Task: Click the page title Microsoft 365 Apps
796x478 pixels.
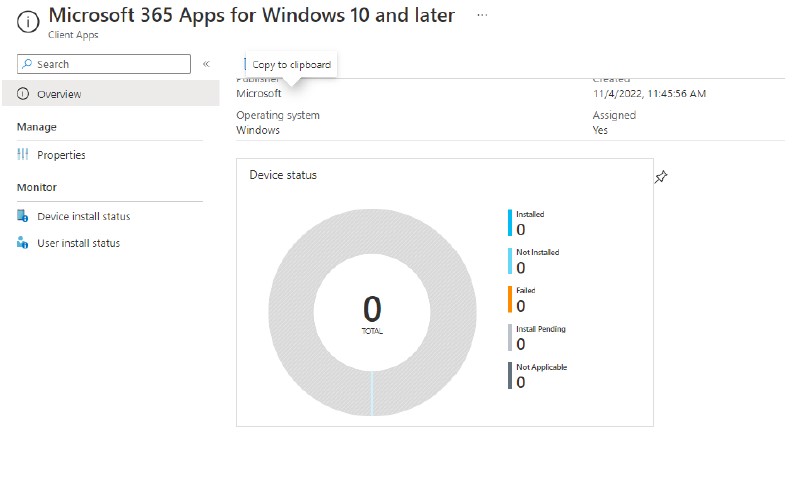Action: point(251,15)
